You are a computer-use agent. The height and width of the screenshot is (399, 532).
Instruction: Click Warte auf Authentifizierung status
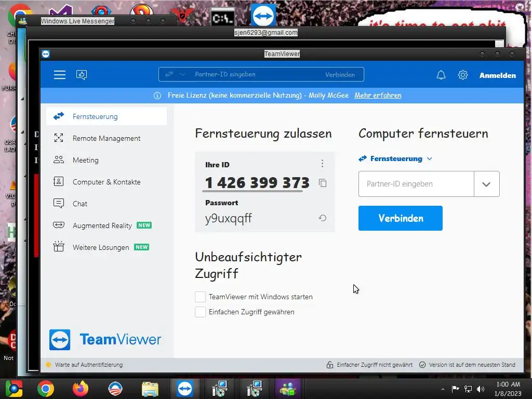coord(89,365)
